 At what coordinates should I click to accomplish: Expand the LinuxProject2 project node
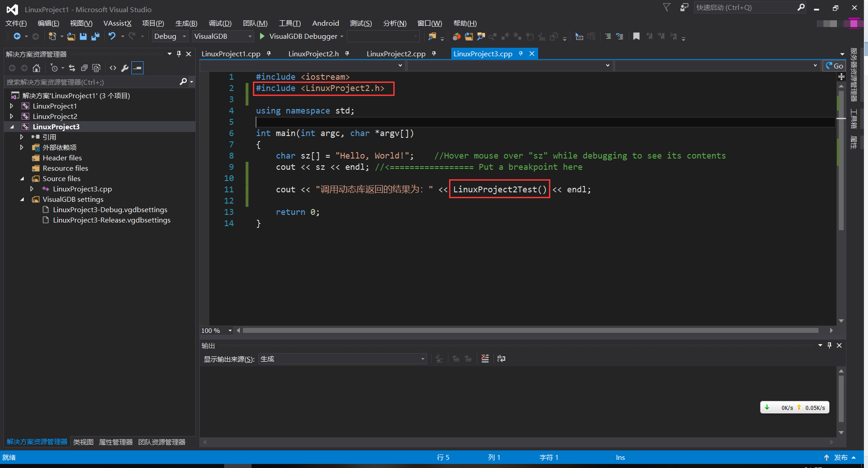tap(12, 116)
